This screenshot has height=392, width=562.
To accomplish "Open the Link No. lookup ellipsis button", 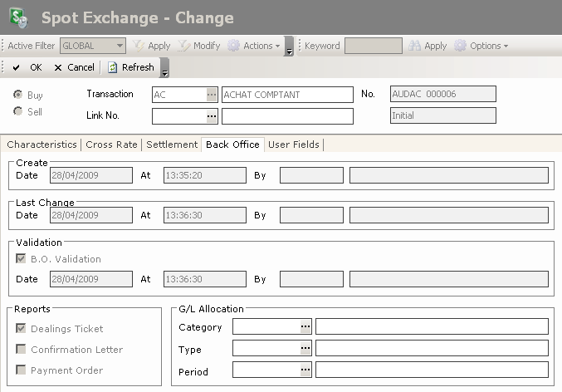I will (x=212, y=116).
